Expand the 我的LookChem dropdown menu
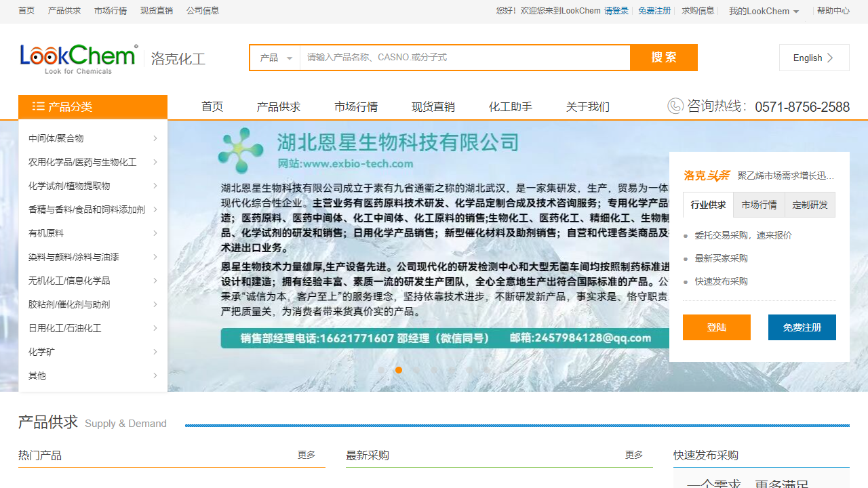868x488 pixels. click(x=764, y=11)
